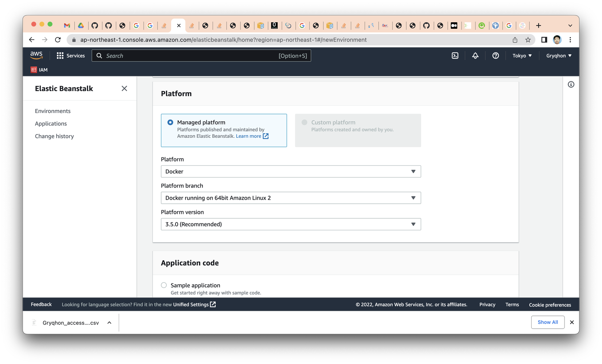The image size is (602, 364).
Task: Close the active Elastic Beanstalk browser tab
Action: [179, 26]
